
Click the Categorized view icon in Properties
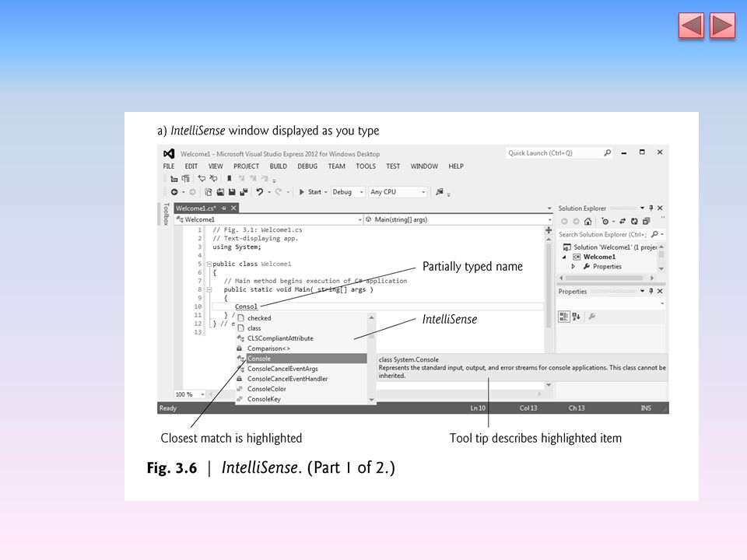564,317
